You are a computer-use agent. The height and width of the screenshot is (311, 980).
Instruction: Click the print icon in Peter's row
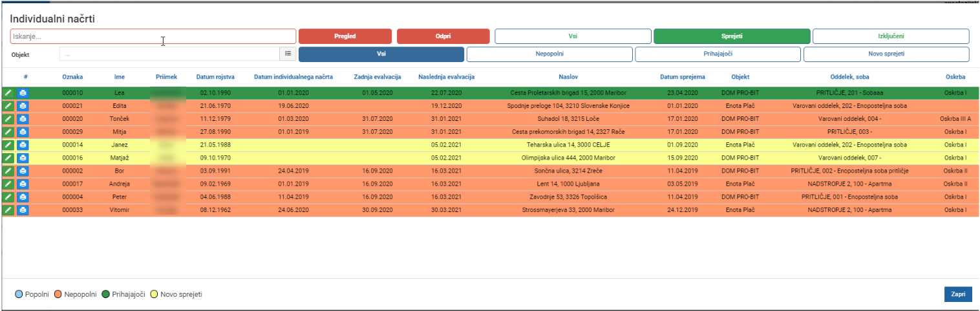click(x=23, y=197)
